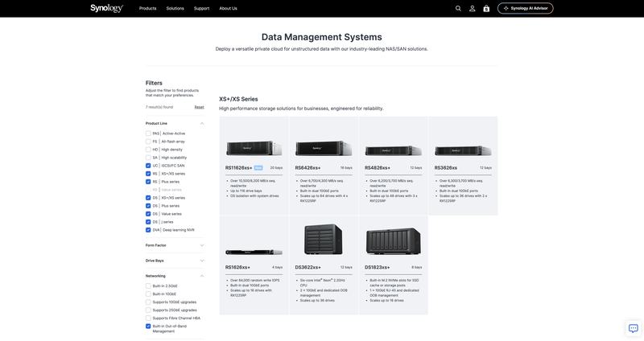Uncheck the DS Plus series checkbox
This screenshot has width=644, height=341.
pyautogui.click(x=148, y=206)
